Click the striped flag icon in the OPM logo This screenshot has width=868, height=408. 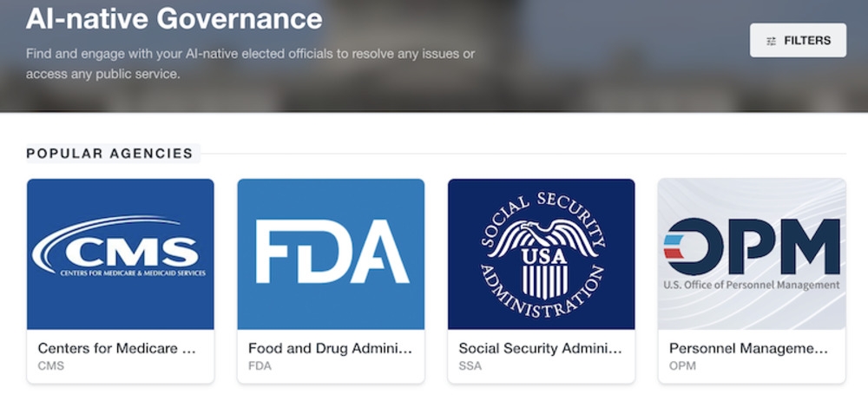(x=675, y=246)
